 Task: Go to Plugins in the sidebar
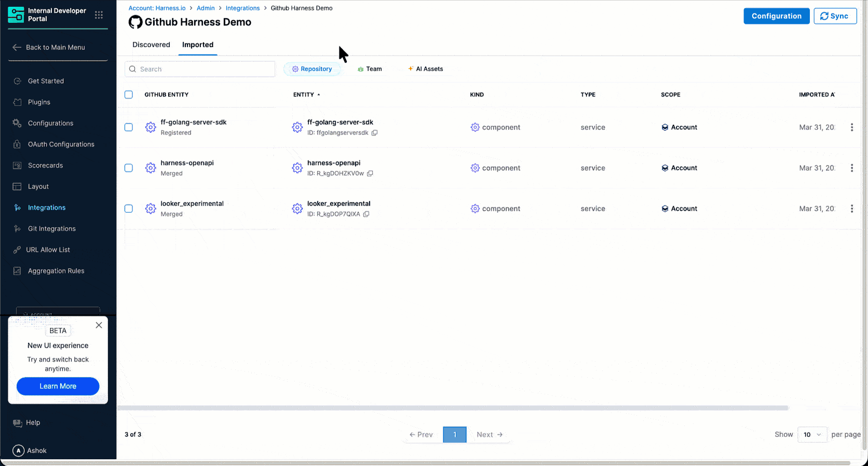(x=39, y=102)
